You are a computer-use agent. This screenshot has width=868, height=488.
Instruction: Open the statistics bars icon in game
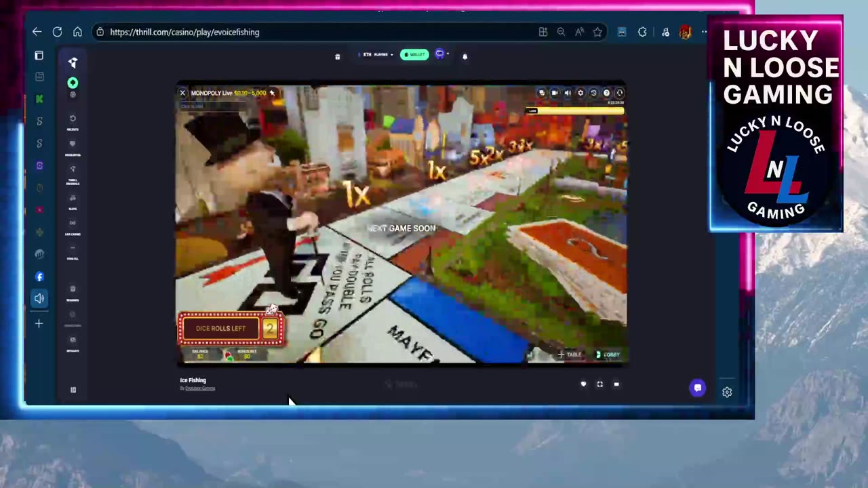pos(530,354)
